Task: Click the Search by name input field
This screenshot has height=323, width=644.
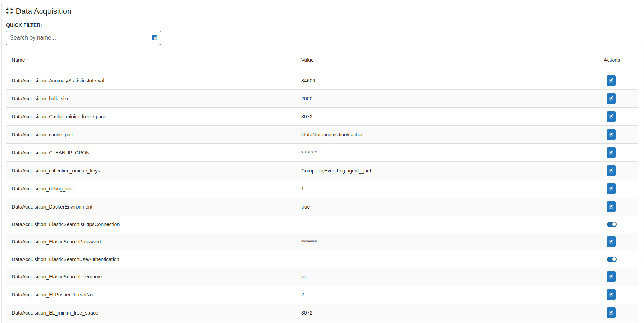Action: point(76,38)
